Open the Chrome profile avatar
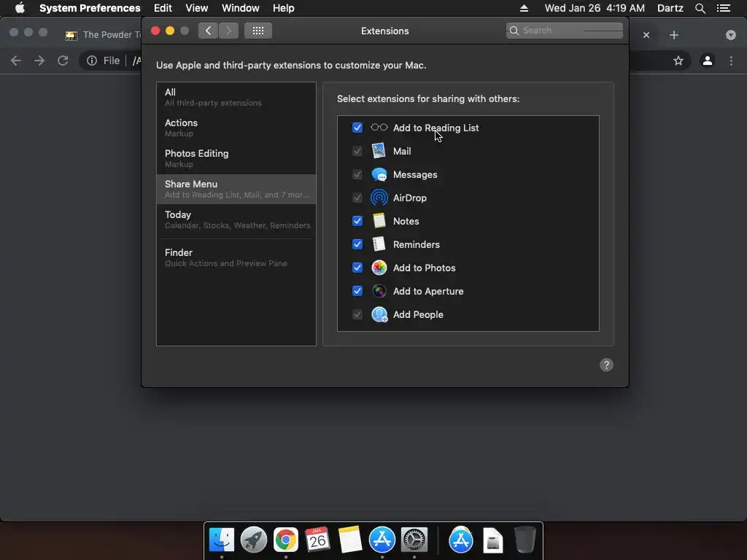Screen dimensions: 747x560 click(x=708, y=61)
